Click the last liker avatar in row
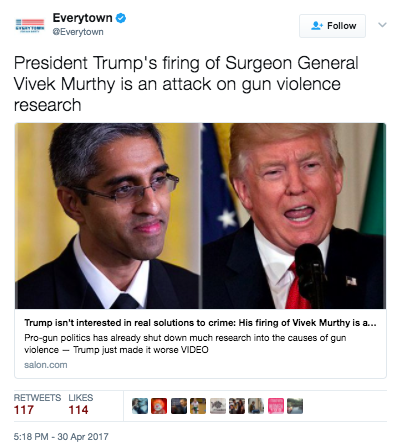This screenshot has height=445, width=405. tap(295, 406)
